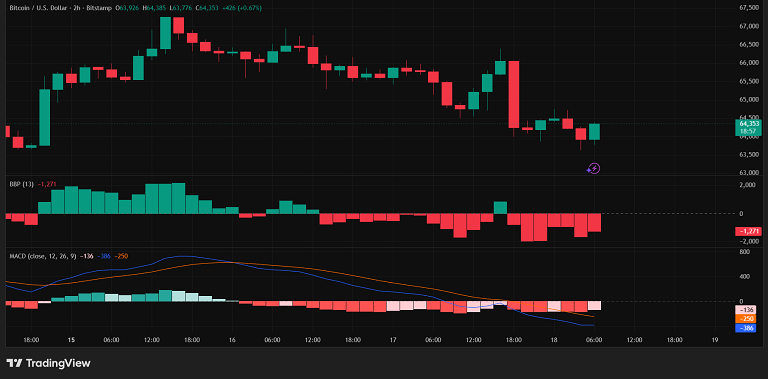The height and width of the screenshot is (379, 768).
Task: Click the open value O63,926 in the header
Action: (x=128, y=8)
